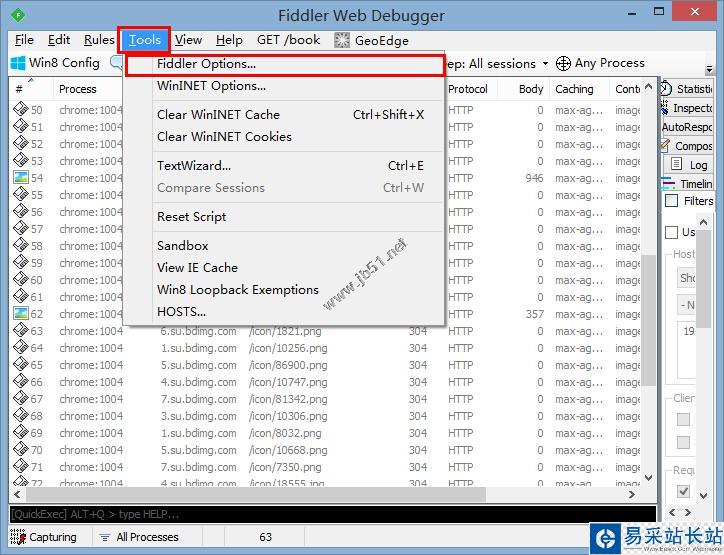724x555 pixels.
Task: Click the speech bubble comment icon
Action: tap(116, 63)
